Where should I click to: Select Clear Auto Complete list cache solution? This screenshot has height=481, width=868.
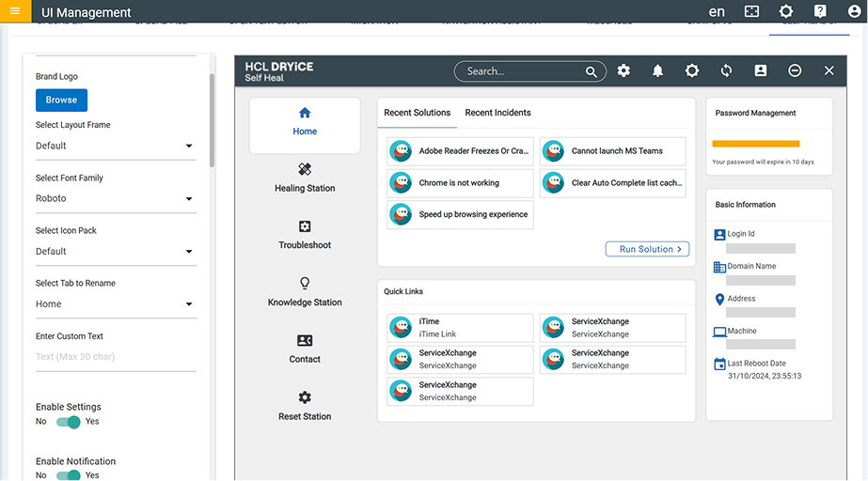[613, 183]
